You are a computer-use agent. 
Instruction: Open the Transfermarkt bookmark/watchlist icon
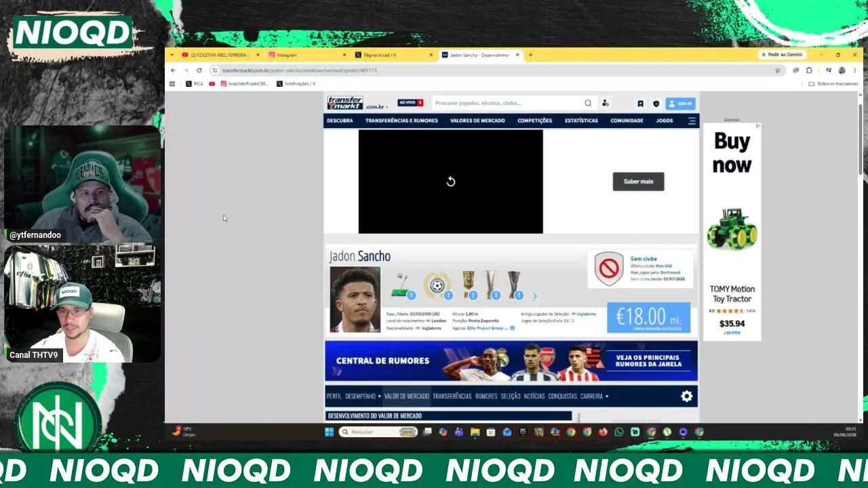pos(640,104)
